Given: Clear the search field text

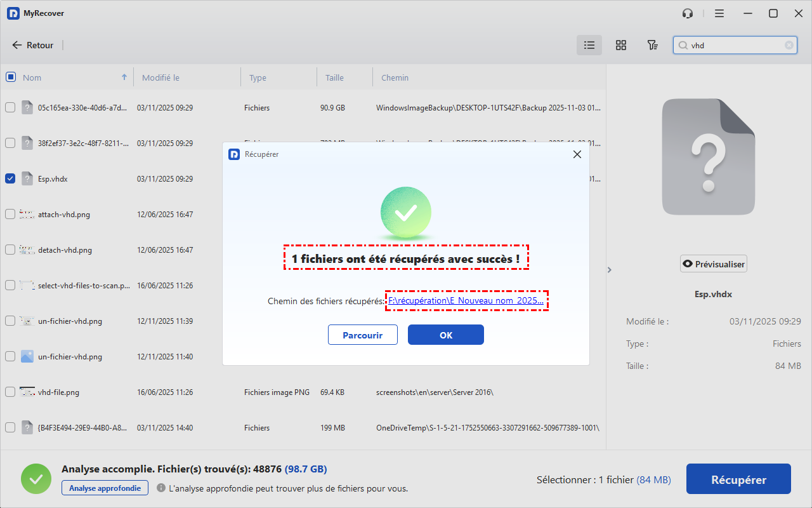Looking at the screenshot, I should pos(789,45).
